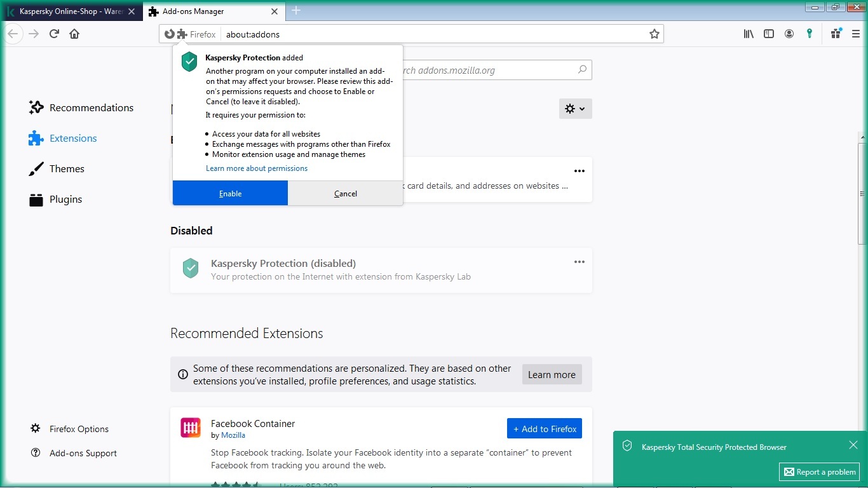Open the Library toolbar icon
This screenshot has width=868, height=488.
[749, 34]
